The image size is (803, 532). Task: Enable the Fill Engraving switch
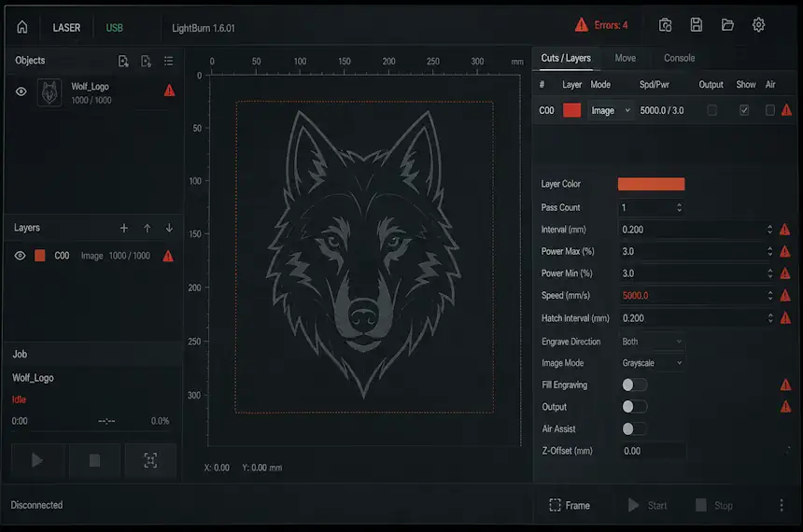tap(635, 385)
